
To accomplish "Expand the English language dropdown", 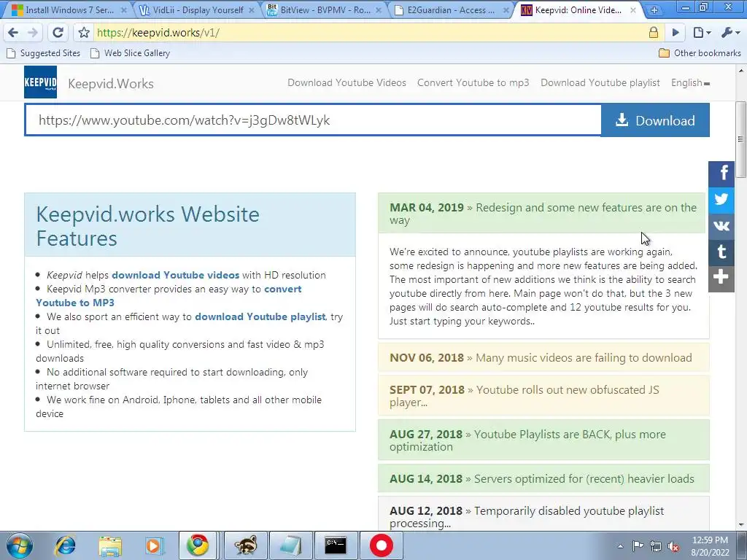I will pyautogui.click(x=690, y=83).
